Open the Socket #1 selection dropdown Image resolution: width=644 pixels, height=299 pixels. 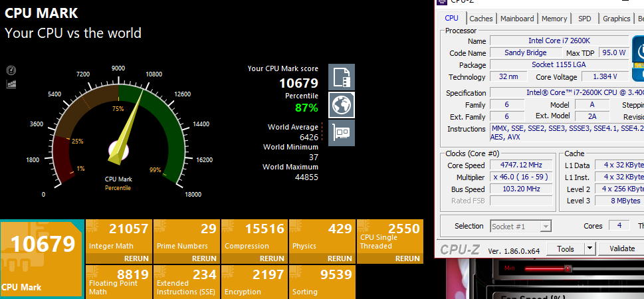(x=520, y=227)
